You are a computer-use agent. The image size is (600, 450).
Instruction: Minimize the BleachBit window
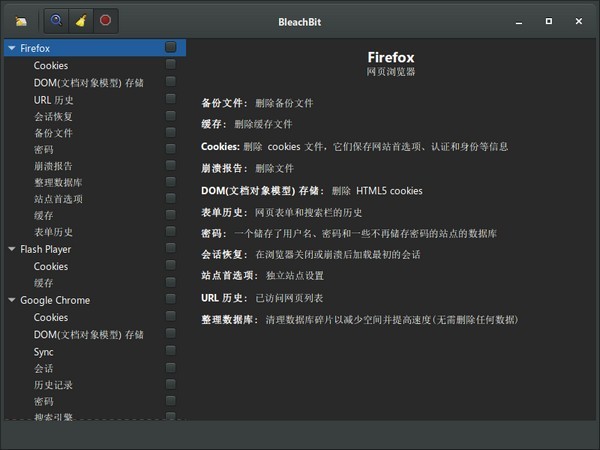[x=519, y=22]
